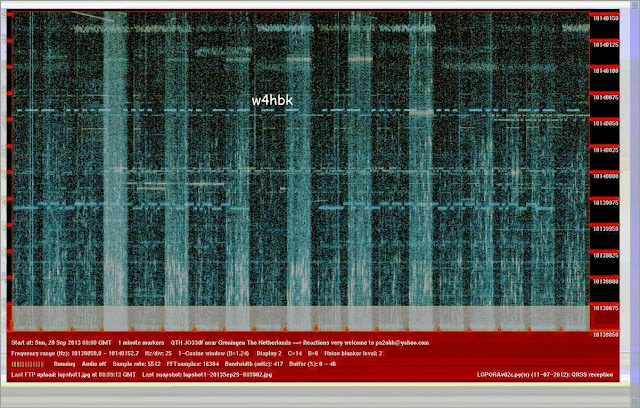The height and width of the screenshot is (408, 640).
Task: Click the striped buffer level indicator bar
Action: tap(28, 364)
